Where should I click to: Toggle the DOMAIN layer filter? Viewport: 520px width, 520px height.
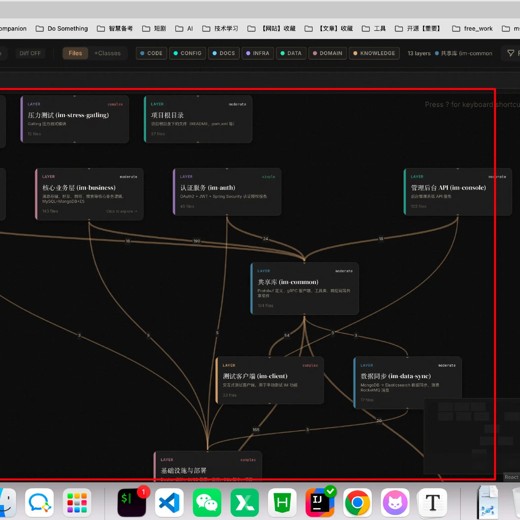(328, 53)
